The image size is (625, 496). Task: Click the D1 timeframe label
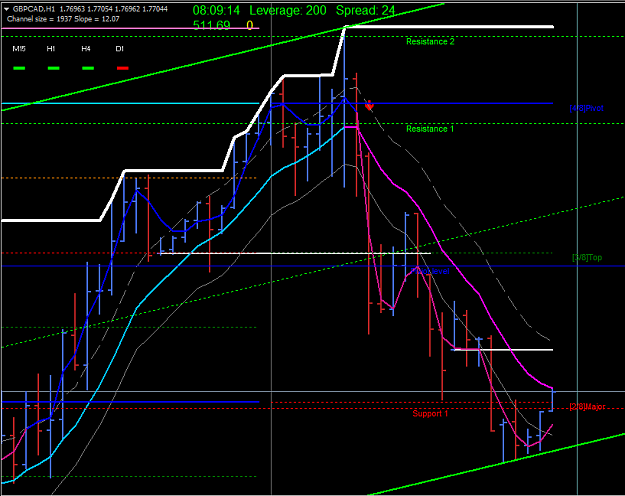pyautogui.click(x=120, y=49)
